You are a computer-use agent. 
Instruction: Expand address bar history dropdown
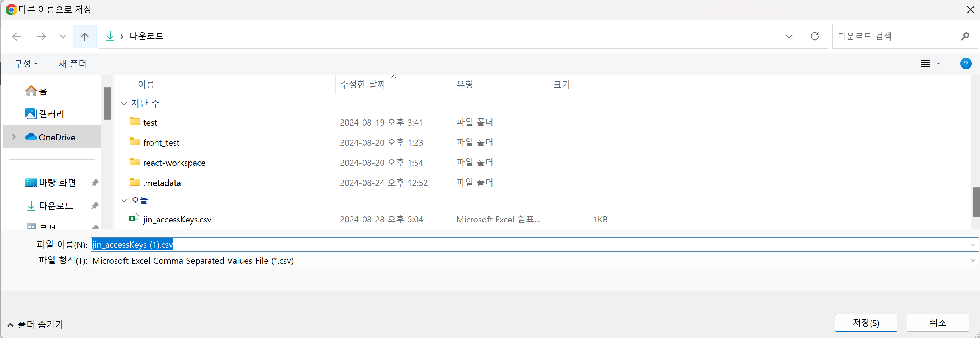click(x=789, y=37)
